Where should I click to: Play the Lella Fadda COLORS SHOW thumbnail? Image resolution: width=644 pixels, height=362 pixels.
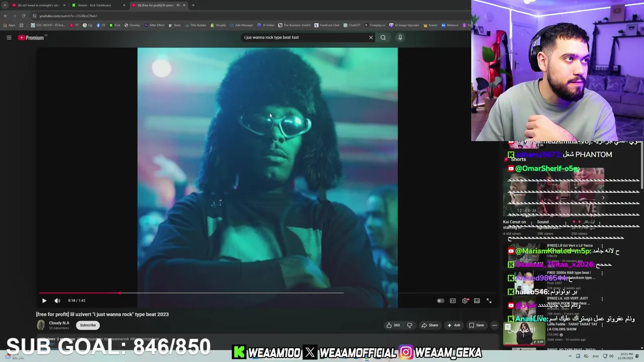tap(524, 333)
